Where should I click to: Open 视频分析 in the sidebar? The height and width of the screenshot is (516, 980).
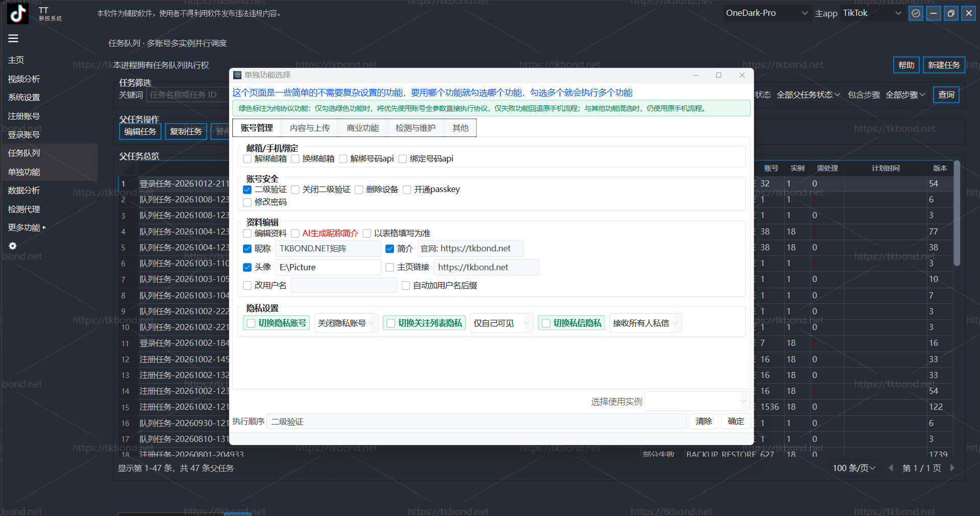tap(24, 79)
